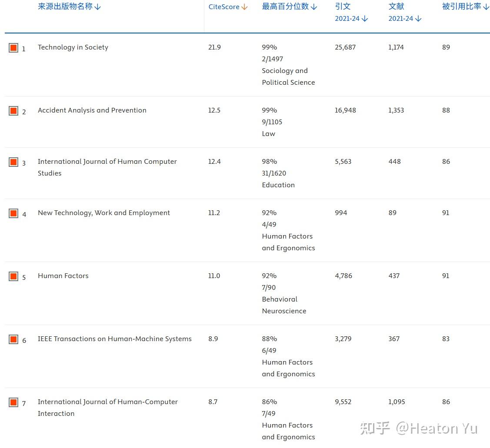The width and height of the screenshot is (490, 448).
Task: Uncheck the Accident Analysis and Prevention row checkbox
Action: pos(13,111)
